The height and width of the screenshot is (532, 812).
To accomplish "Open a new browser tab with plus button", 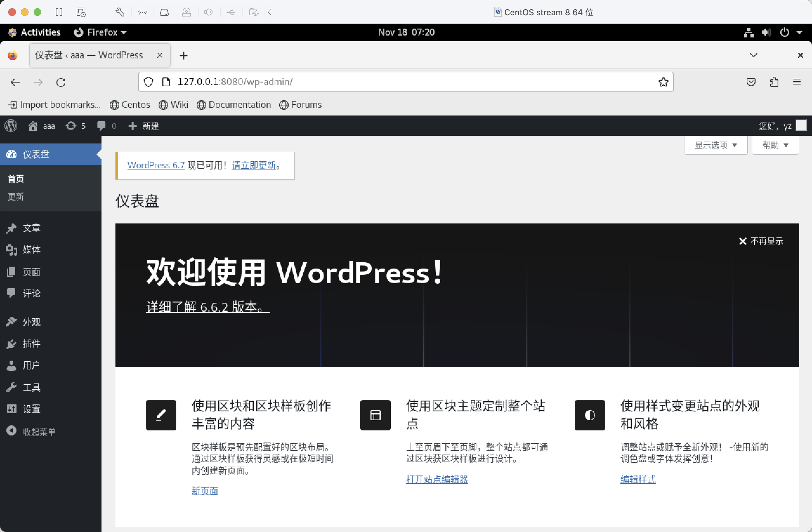I will [184, 55].
